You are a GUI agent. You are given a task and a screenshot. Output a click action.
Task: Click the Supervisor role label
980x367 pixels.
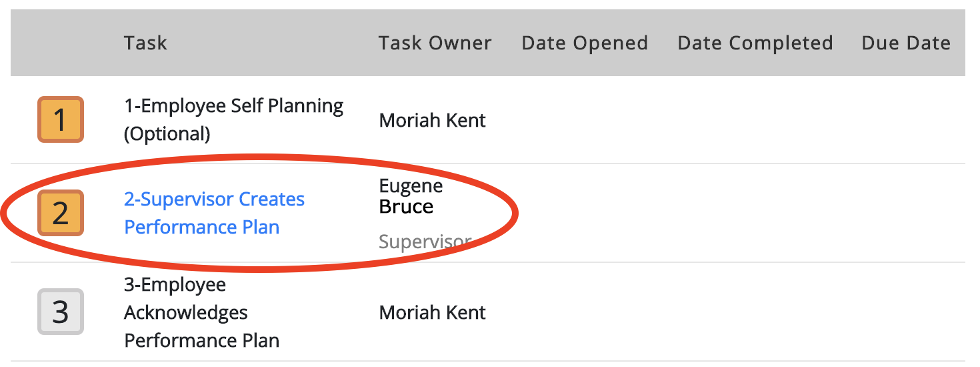coord(425,242)
